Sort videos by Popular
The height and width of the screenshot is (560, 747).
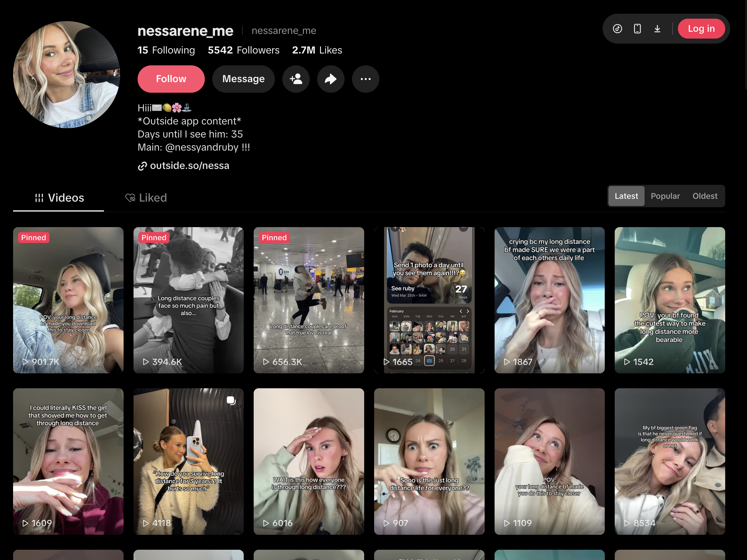click(665, 196)
